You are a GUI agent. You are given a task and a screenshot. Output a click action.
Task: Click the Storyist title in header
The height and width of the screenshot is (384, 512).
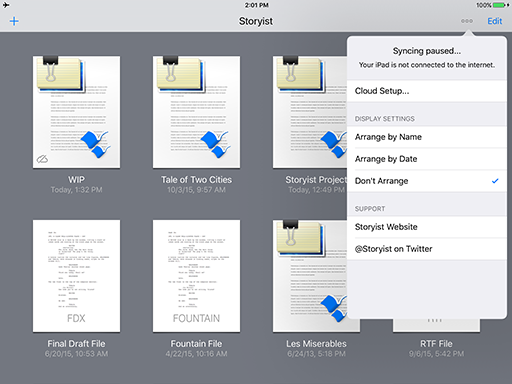pyautogui.click(x=256, y=21)
